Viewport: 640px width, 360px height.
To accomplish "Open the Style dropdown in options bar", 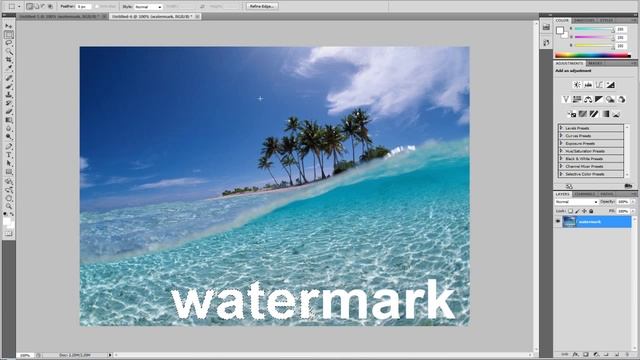I will tap(148, 7).
